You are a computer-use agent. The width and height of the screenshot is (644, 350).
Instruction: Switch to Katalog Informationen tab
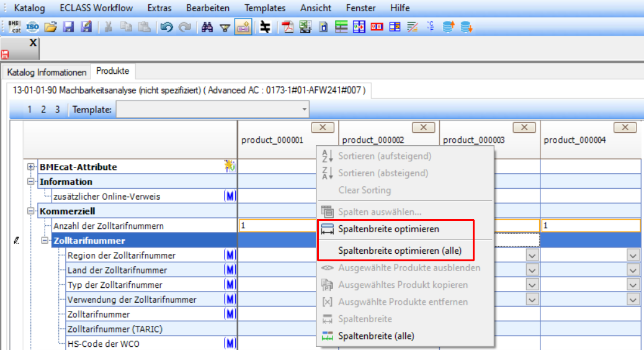pos(47,72)
